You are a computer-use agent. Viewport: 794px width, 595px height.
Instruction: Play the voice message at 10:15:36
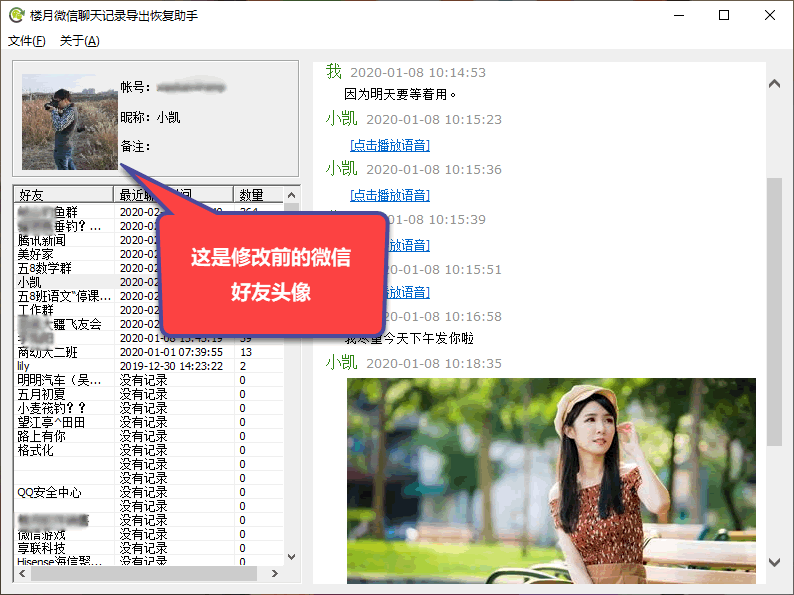[x=390, y=195]
